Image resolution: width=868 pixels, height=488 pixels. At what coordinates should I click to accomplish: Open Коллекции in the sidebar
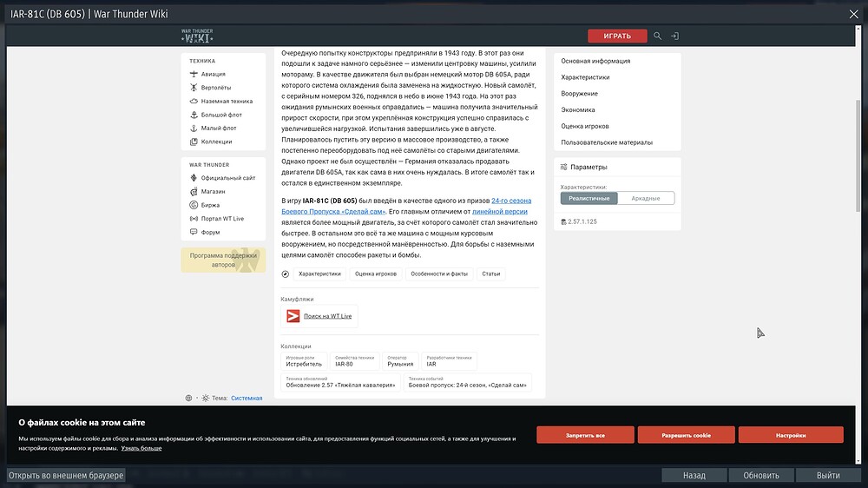click(x=216, y=142)
